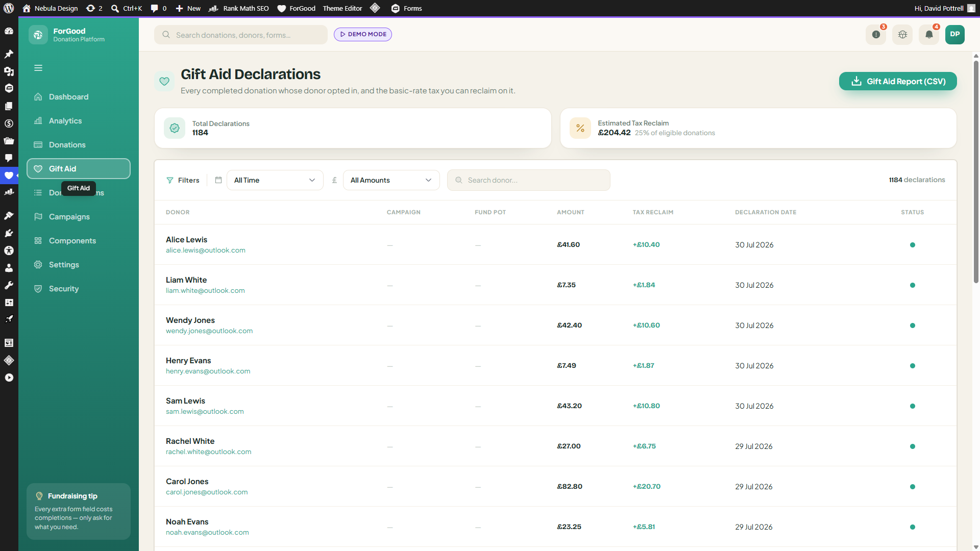The width and height of the screenshot is (980, 551).
Task: Open WordPress Plugins plug icon
Action: coord(9,233)
